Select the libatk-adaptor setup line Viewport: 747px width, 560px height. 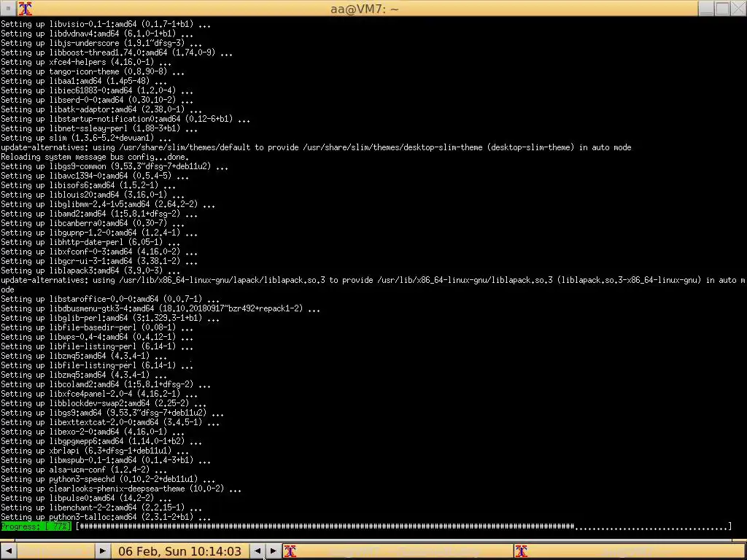pyautogui.click(x=101, y=109)
